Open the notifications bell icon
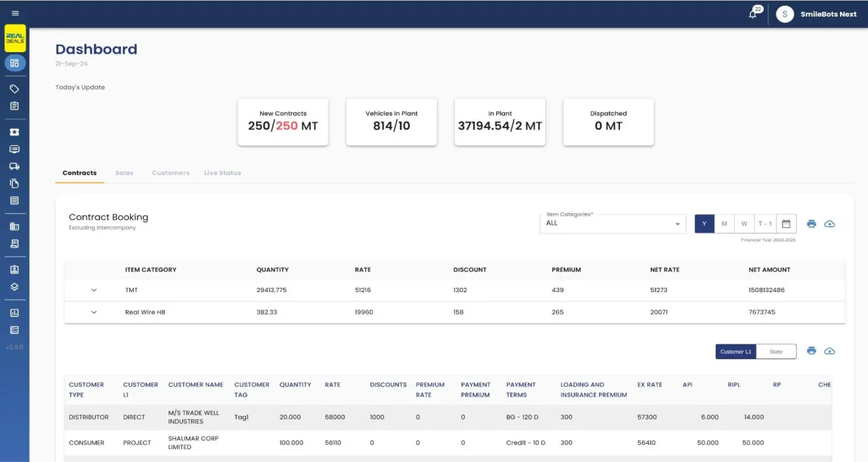The width and height of the screenshot is (868, 462). click(x=753, y=14)
